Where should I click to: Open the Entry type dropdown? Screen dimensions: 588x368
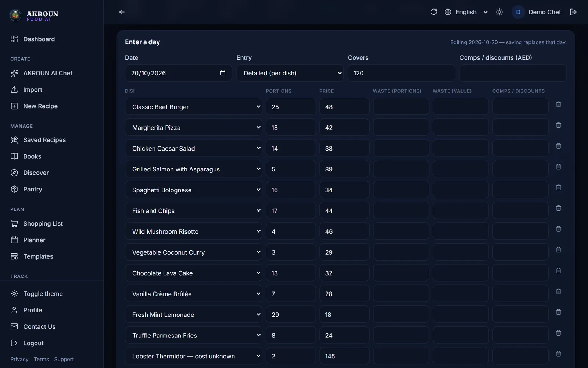click(290, 73)
